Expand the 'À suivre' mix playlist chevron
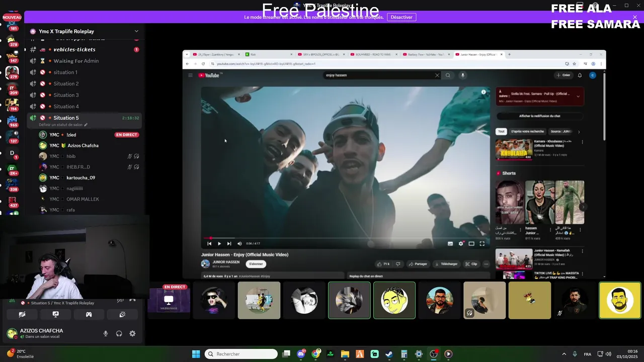The width and height of the screenshot is (644, 362). point(578,96)
